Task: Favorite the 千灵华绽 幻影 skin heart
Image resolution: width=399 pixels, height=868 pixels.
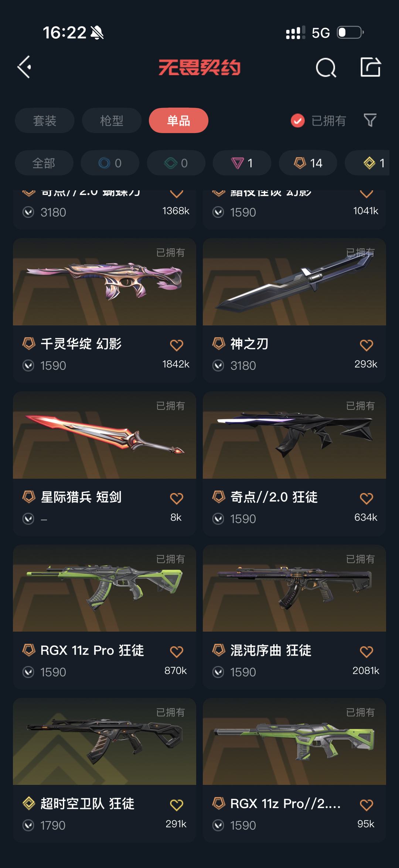Action: [x=177, y=345]
